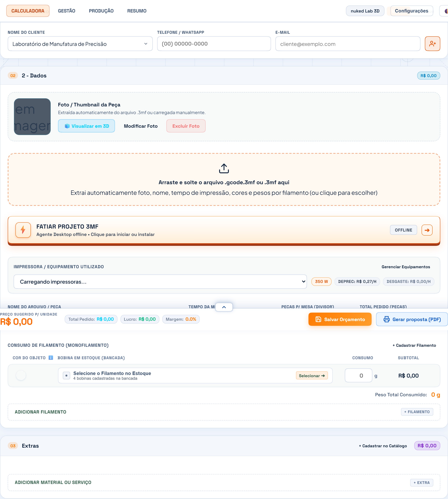The image size is (448, 499).
Task: Click the DESGASTE: R$ 0,00/H badge
Action: pyautogui.click(x=408, y=282)
